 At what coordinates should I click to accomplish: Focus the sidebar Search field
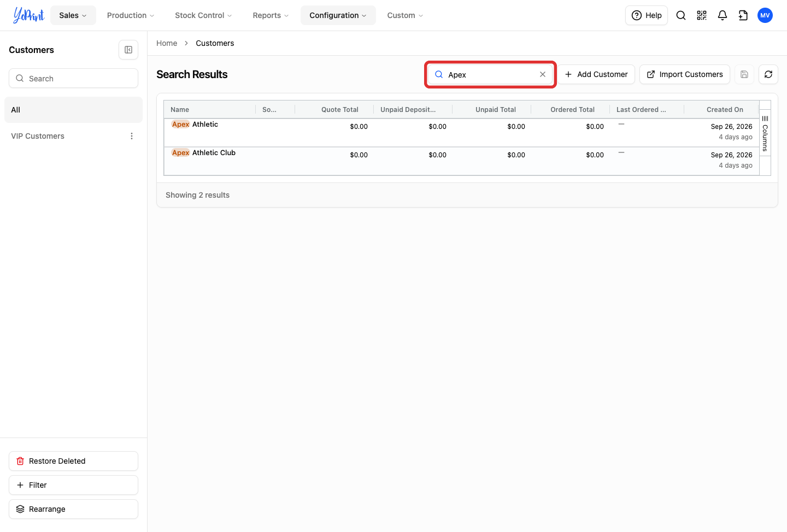point(73,78)
